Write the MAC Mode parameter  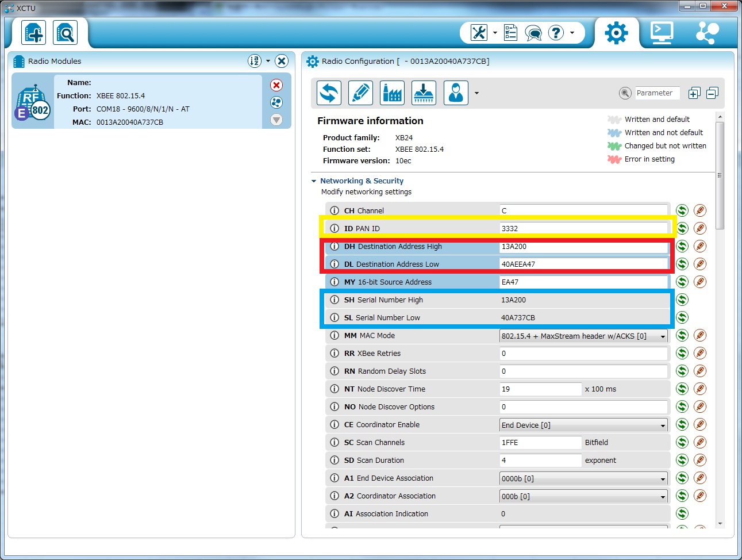700,335
